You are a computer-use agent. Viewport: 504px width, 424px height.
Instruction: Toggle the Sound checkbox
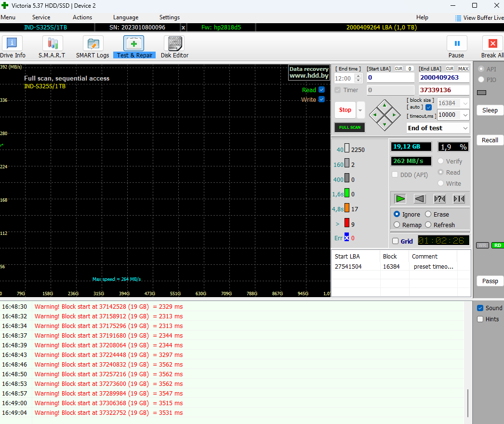click(480, 308)
